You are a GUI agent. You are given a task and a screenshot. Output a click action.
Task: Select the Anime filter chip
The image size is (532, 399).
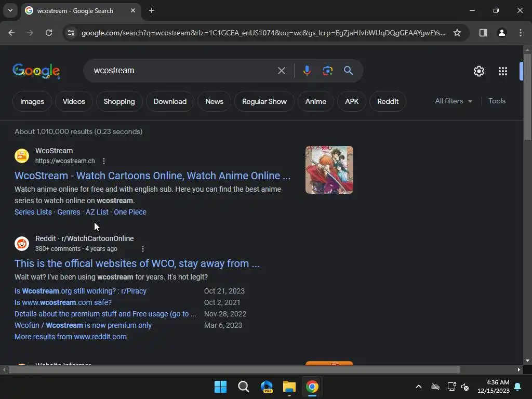pos(316,101)
